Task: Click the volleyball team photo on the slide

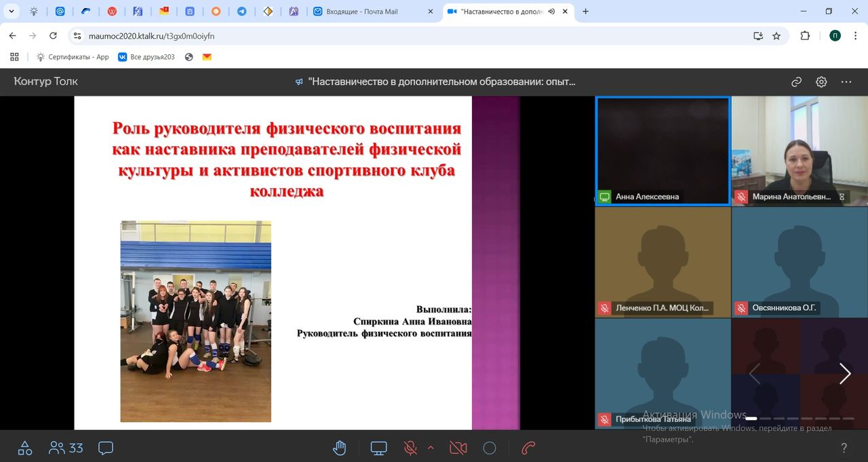Action: 195,321
